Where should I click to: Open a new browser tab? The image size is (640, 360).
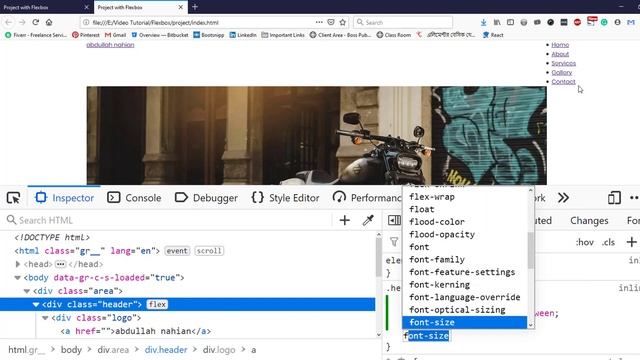[x=195, y=7]
